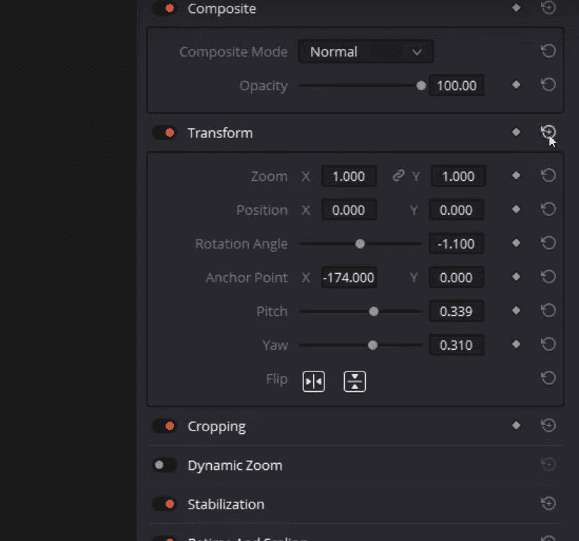The height and width of the screenshot is (541, 579).
Task: Enable the Dynamic Zoom toggle
Action: click(x=165, y=465)
